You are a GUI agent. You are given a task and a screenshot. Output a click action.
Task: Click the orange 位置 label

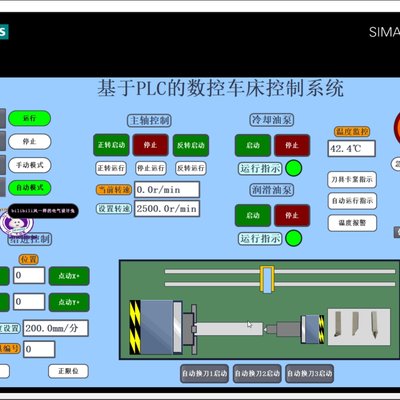tap(29, 259)
